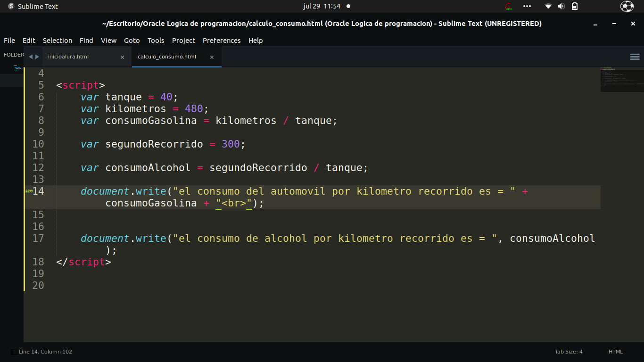
Task: Open the Selection menu
Action: [58, 41]
